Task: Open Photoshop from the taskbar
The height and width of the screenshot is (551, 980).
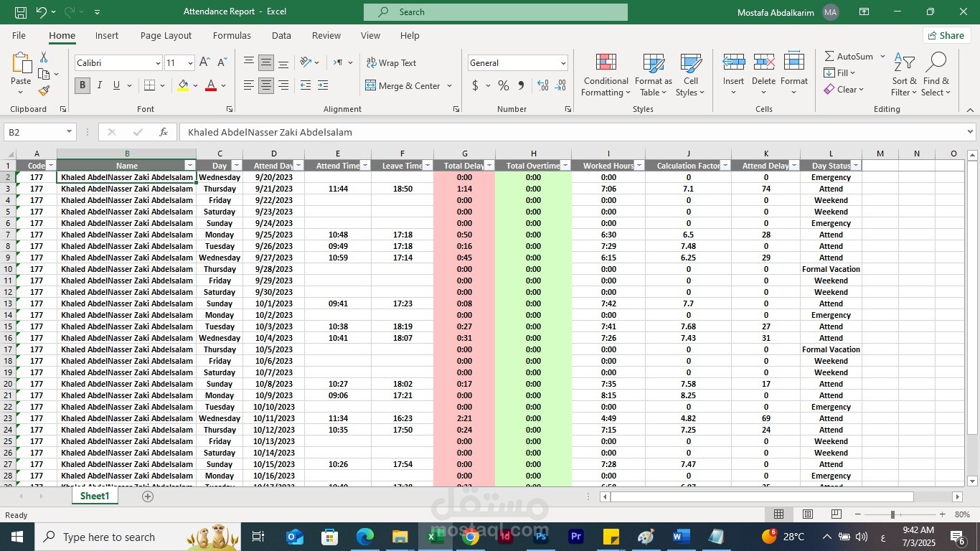Action: coord(541,537)
